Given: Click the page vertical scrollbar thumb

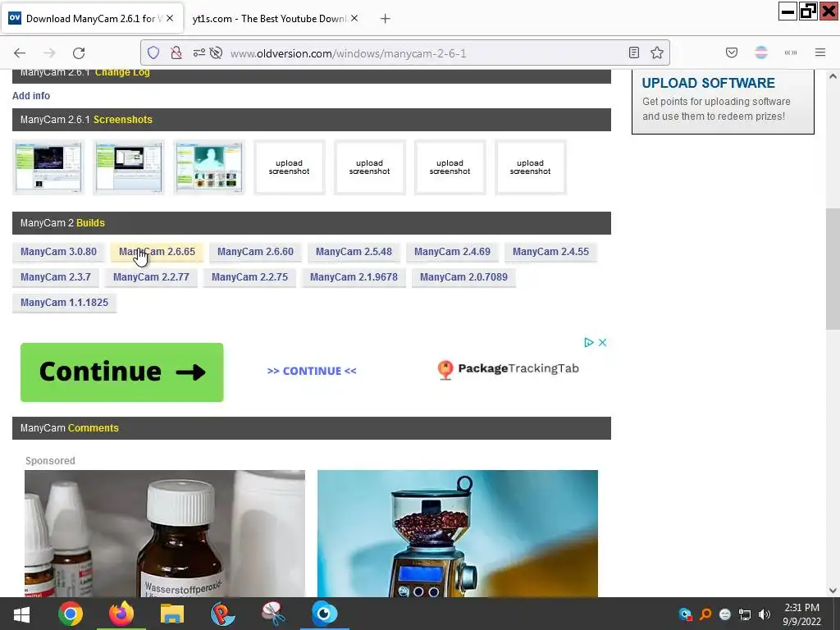Looking at the screenshot, I should pos(833,268).
